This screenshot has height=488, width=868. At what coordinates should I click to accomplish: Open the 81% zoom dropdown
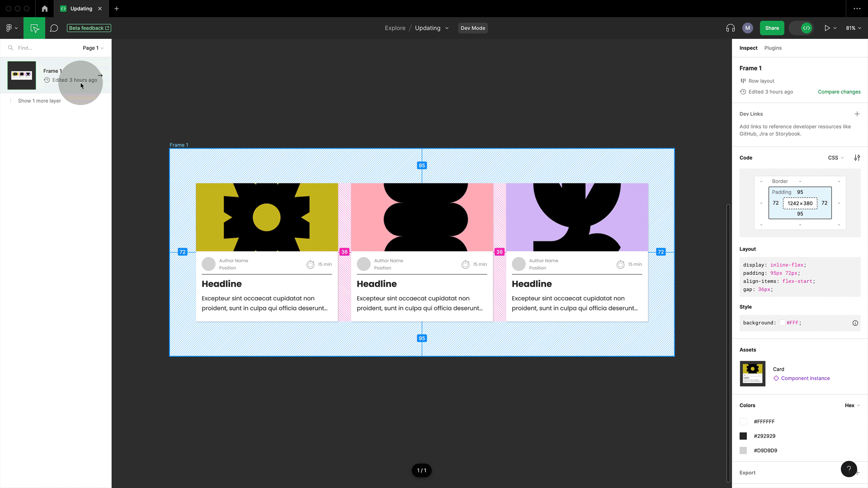click(x=853, y=28)
